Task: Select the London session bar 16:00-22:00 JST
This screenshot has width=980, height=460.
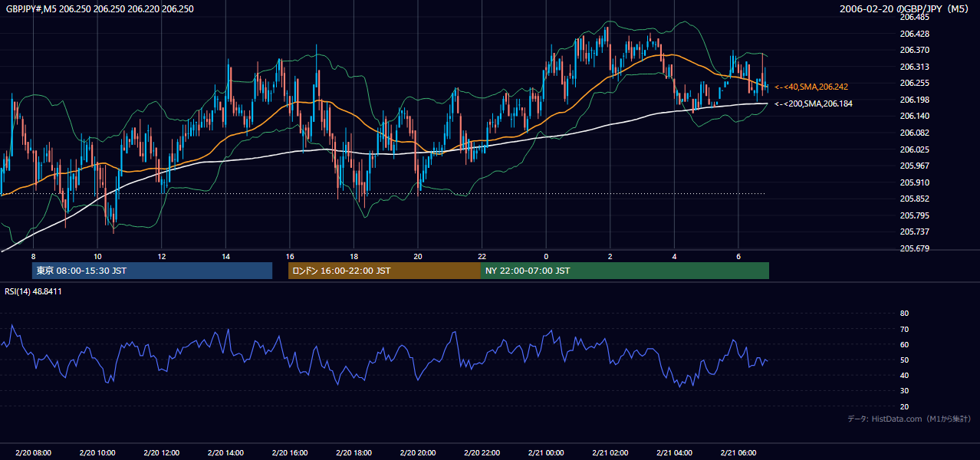Action: (x=384, y=271)
